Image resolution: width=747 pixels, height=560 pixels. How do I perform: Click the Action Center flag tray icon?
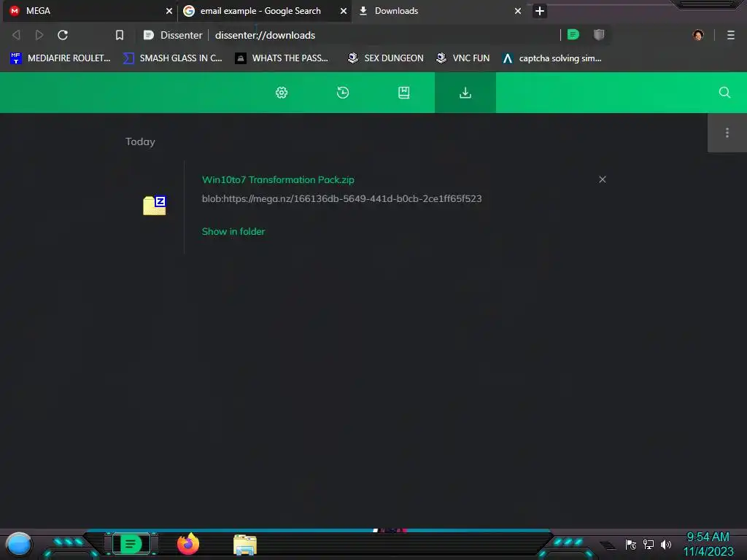coord(631,545)
